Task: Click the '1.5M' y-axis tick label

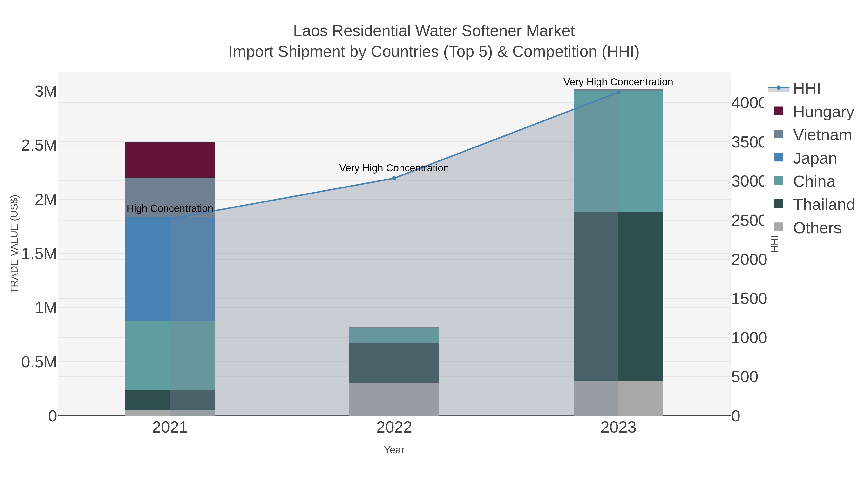Action: click(39, 254)
